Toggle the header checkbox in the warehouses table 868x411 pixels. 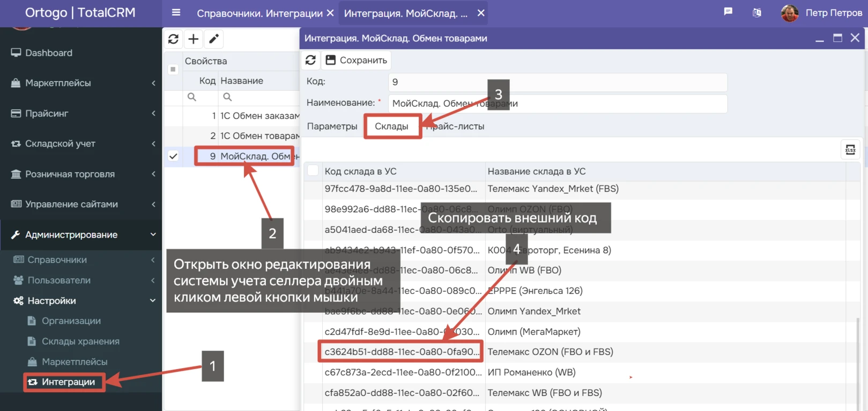coord(313,171)
